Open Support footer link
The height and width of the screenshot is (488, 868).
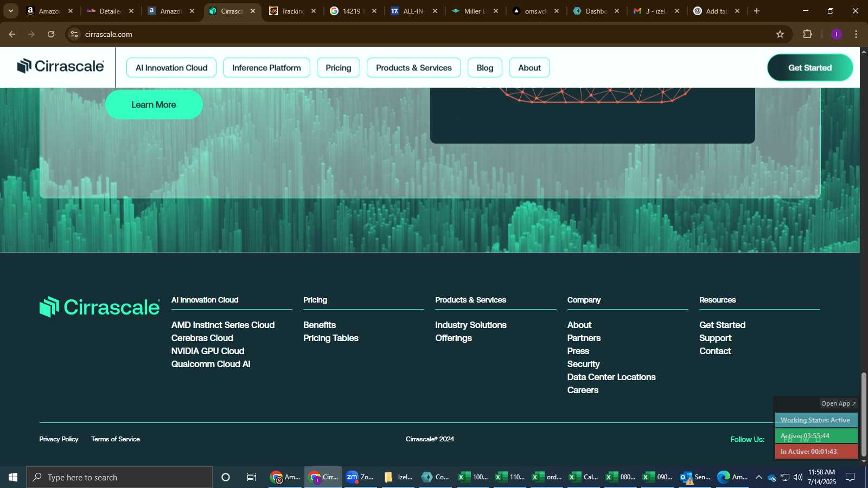[x=716, y=338]
